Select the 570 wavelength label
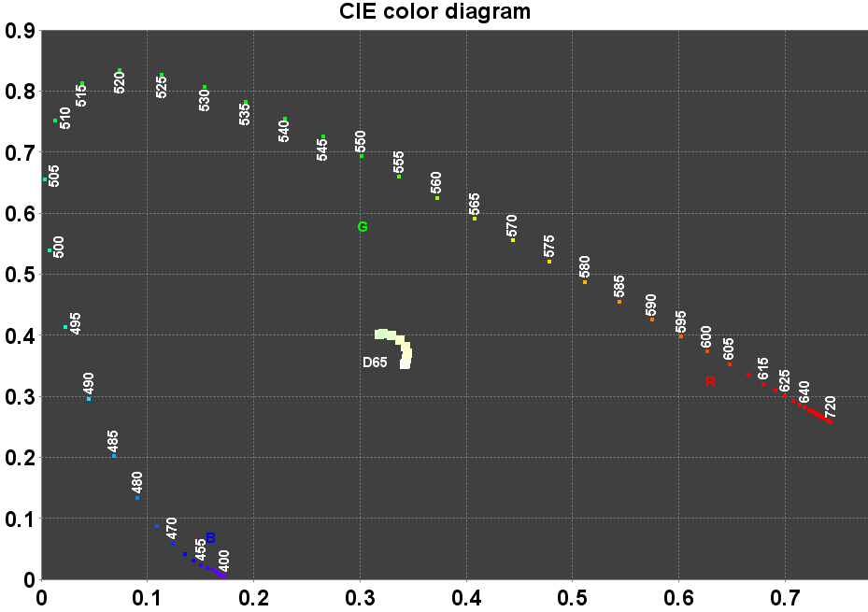The height and width of the screenshot is (612, 868). (512, 226)
